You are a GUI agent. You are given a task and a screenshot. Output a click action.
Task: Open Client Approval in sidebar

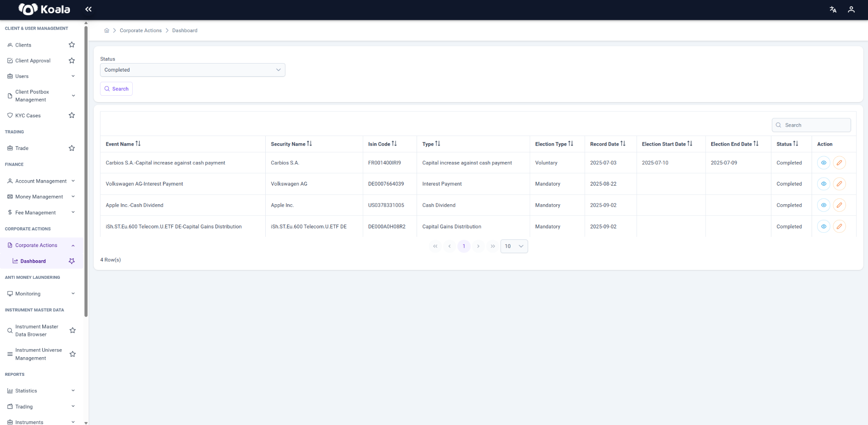pyautogui.click(x=33, y=61)
